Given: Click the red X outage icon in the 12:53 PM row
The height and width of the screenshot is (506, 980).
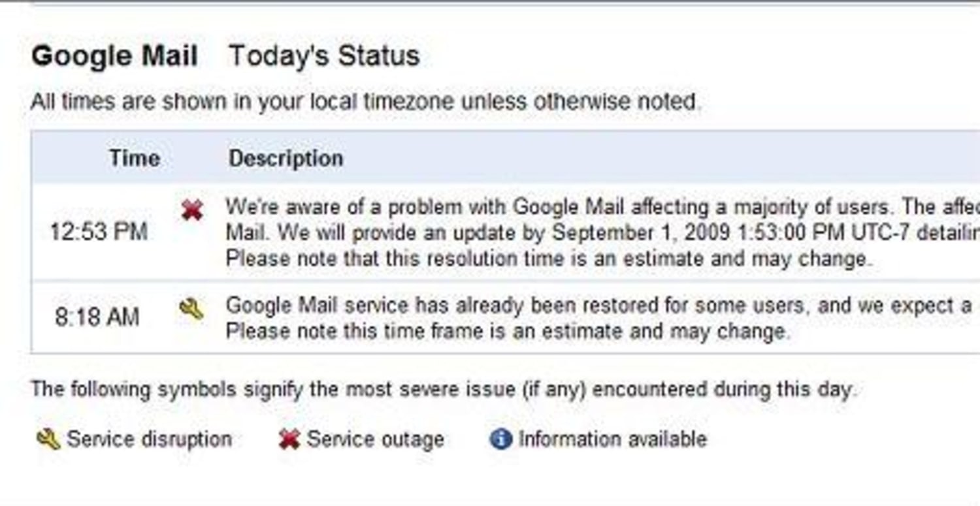Looking at the screenshot, I should pos(192,210).
